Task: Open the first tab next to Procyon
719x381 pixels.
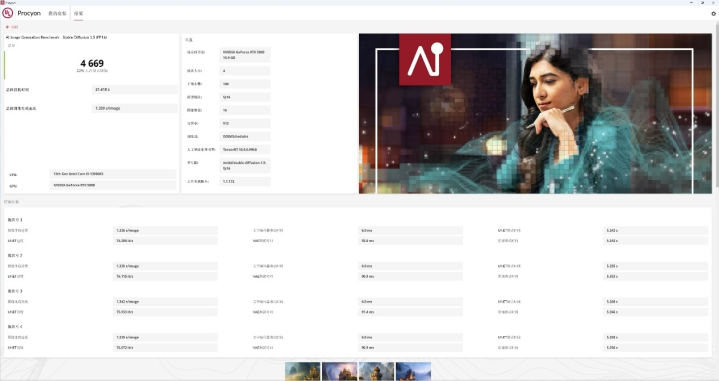Action: point(57,14)
